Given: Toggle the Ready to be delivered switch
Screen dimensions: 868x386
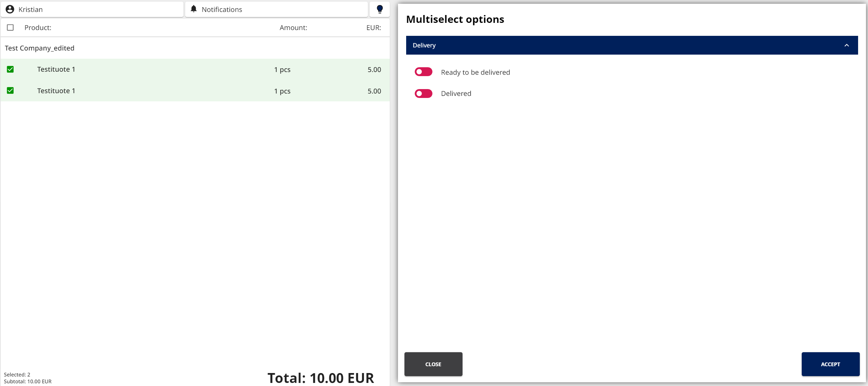Looking at the screenshot, I should tap(423, 72).
